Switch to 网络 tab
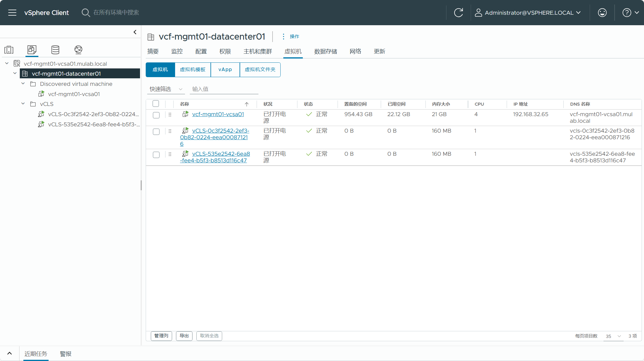 click(x=356, y=51)
